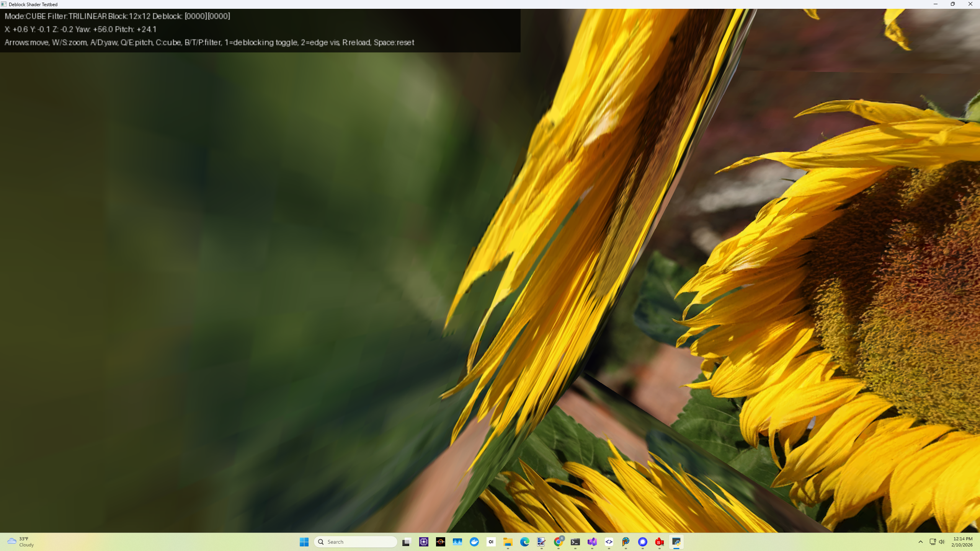Open the volume speaker tray icon

click(942, 542)
